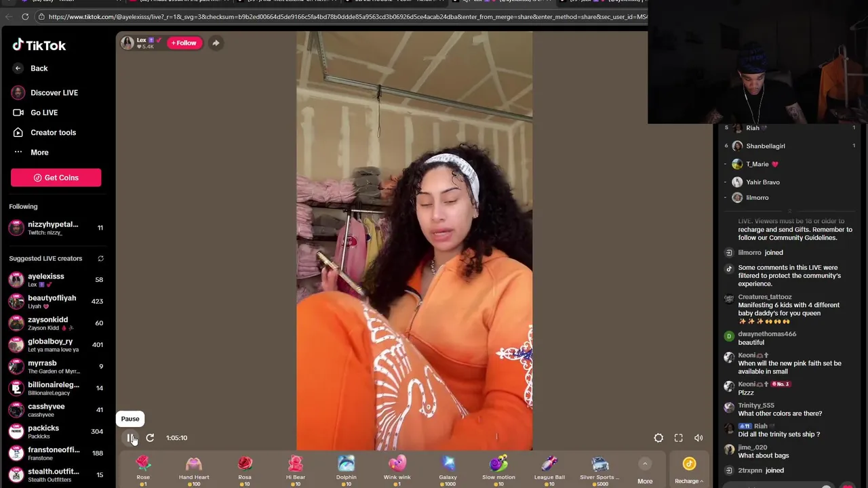Open stream quality settings gear icon
The width and height of the screenshot is (868, 488).
coord(658,438)
